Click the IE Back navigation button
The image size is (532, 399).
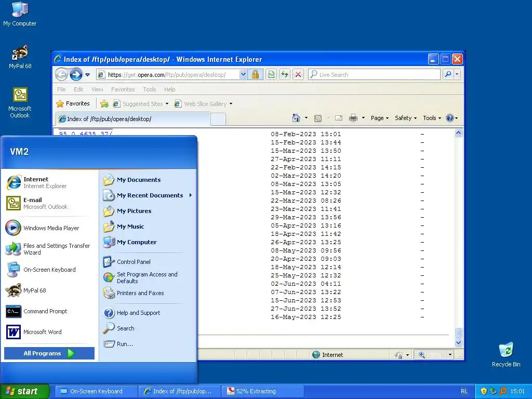tap(61, 74)
